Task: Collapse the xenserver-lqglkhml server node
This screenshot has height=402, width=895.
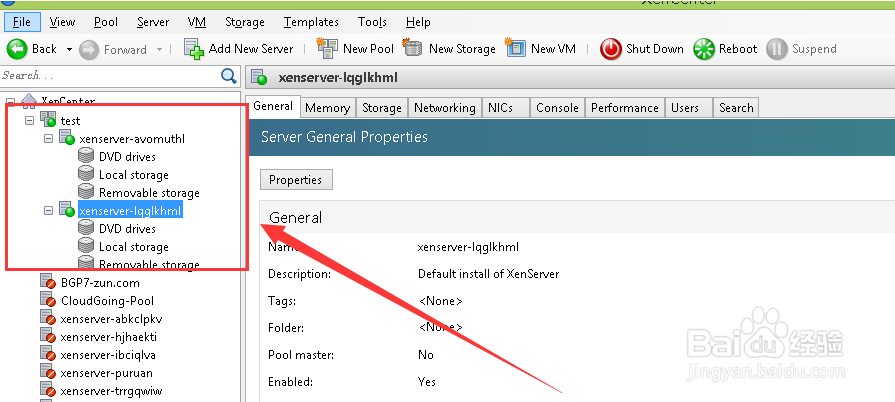Action: [x=49, y=211]
